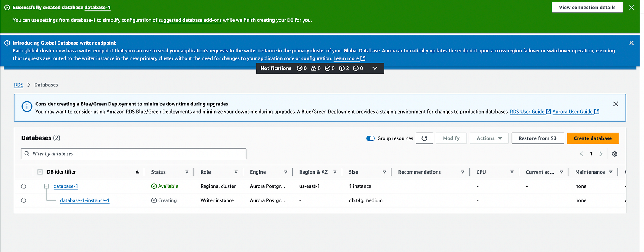This screenshot has height=252, width=644.
Task: Open the Learn more external link icon
Action: tap(363, 58)
